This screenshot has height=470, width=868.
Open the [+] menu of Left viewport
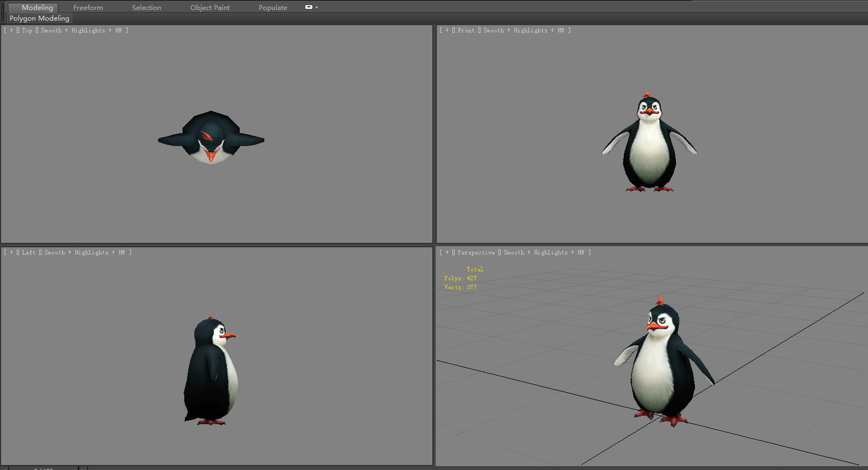(x=11, y=253)
